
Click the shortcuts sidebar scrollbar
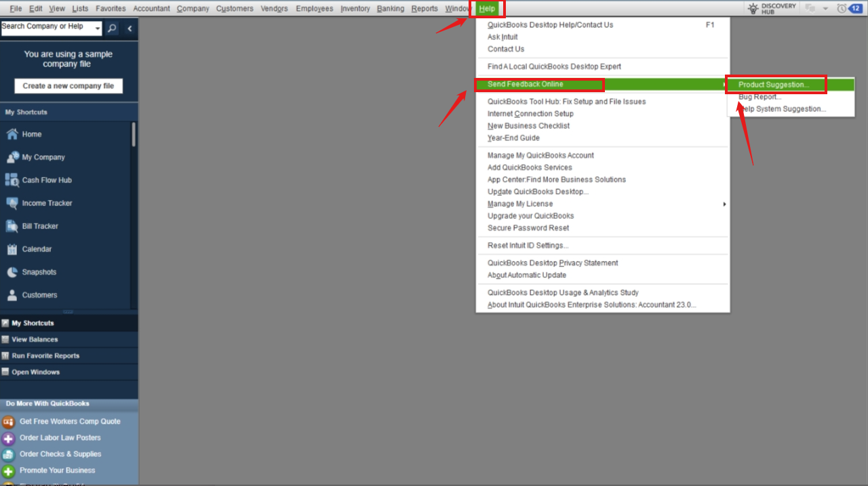coord(134,134)
